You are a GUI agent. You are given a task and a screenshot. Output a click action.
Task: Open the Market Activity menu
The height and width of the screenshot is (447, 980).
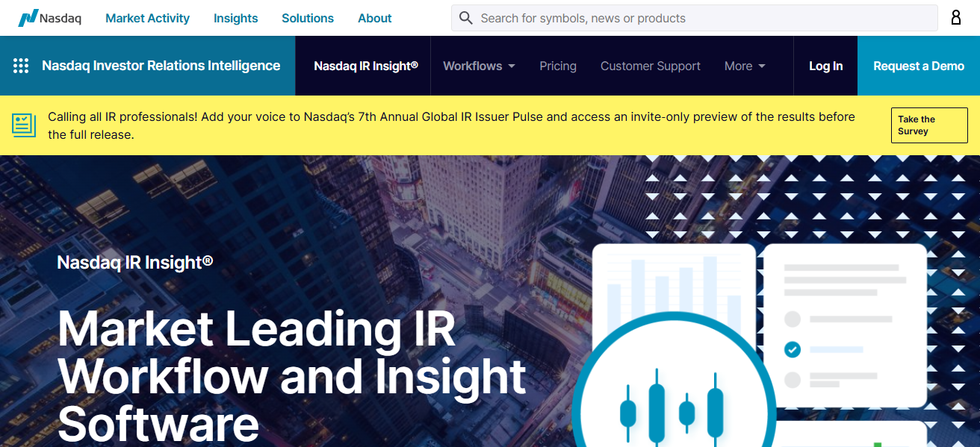coord(147,18)
